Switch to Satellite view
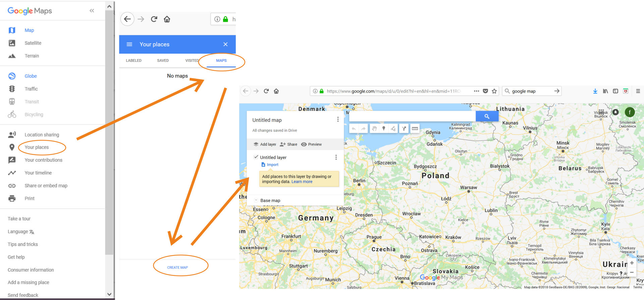The image size is (644, 300). coord(33,43)
